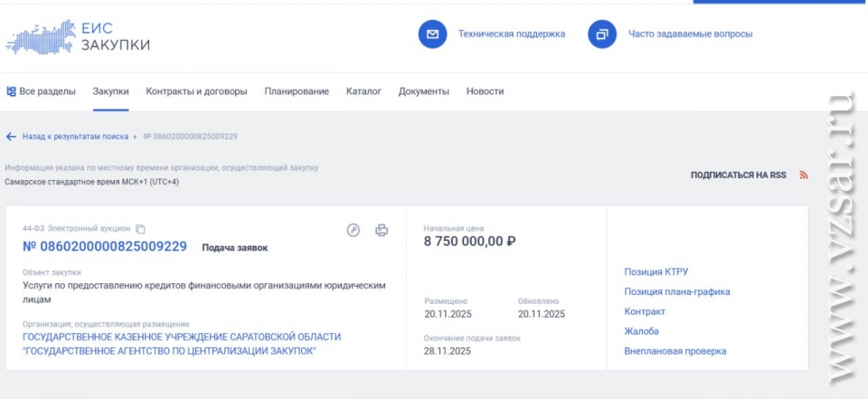Open the organization name link
Viewport: 868px width, 399px height.
182,344
